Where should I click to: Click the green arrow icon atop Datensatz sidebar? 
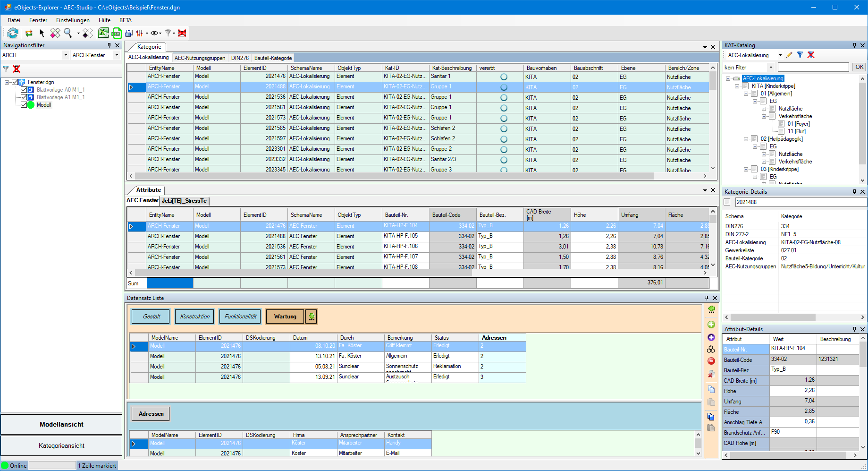point(711,309)
